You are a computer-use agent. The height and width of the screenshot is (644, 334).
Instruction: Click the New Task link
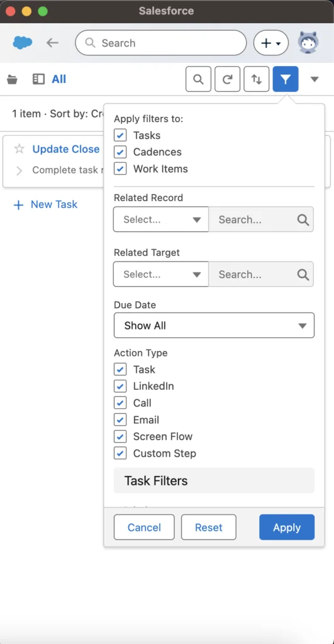(54, 204)
